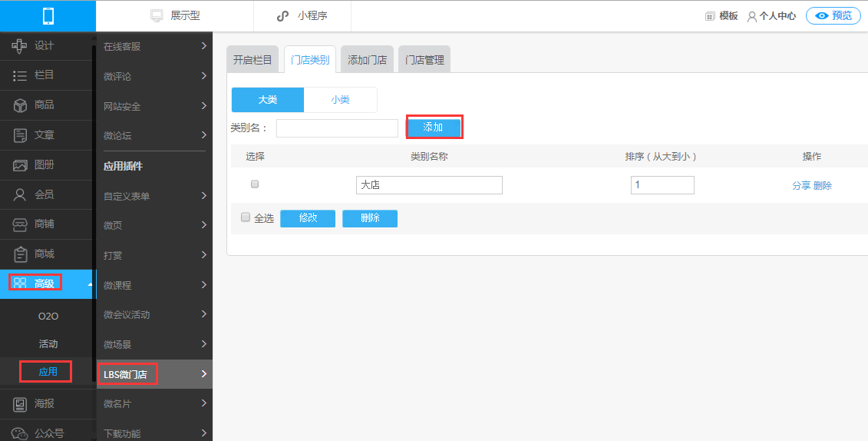Switch to the 门店类别 tab
The width and height of the screenshot is (868, 441).
pyautogui.click(x=310, y=60)
